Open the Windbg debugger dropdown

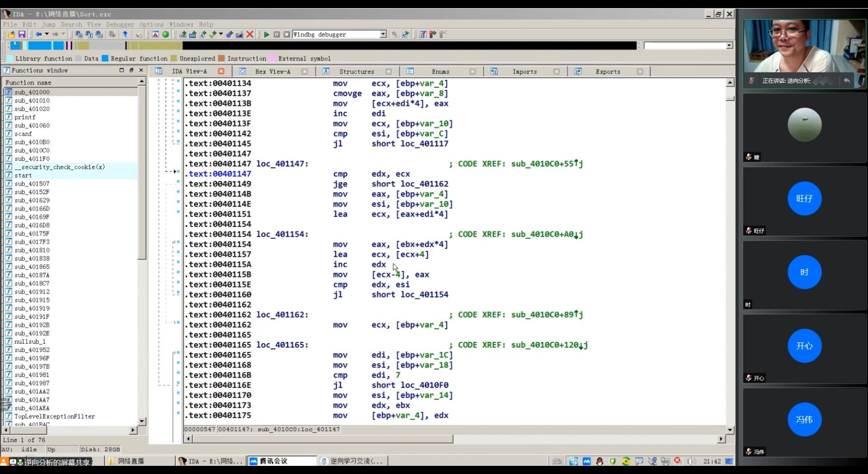(x=383, y=34)
